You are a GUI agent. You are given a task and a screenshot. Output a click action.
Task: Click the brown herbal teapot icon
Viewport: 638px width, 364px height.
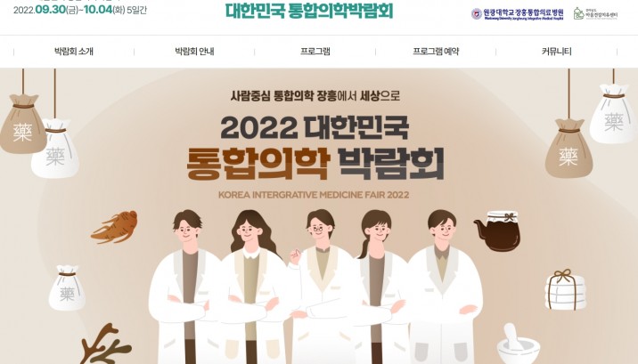[x=497, y=231]
